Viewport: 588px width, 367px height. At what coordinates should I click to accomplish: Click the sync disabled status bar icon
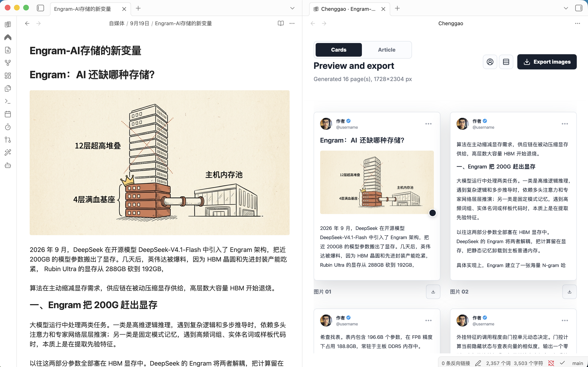click(551, 363)
